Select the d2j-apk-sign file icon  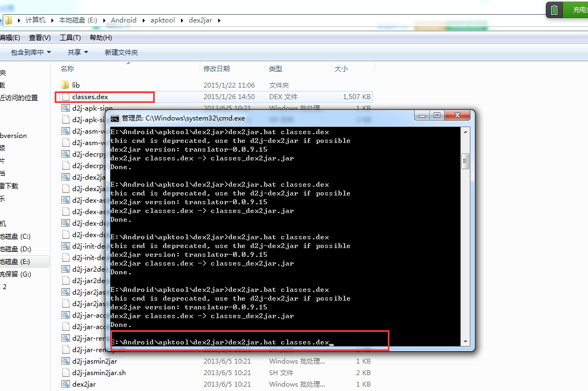[x=65, y=108]
